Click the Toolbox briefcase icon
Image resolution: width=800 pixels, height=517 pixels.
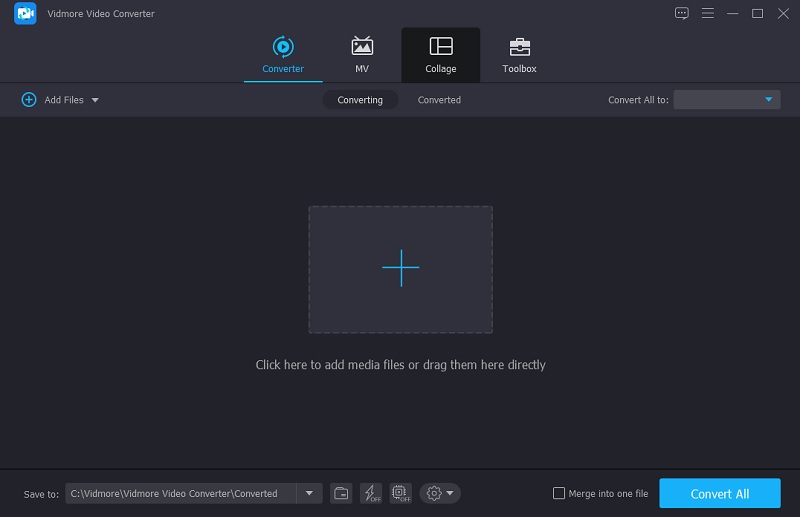tap(519, 47)
